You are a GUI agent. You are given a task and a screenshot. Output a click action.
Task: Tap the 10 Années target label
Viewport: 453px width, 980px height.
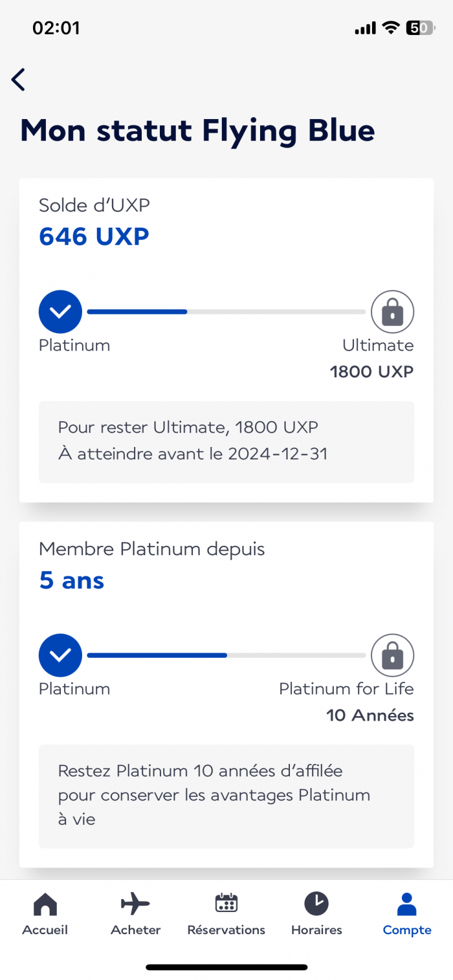tap(370, 715)
